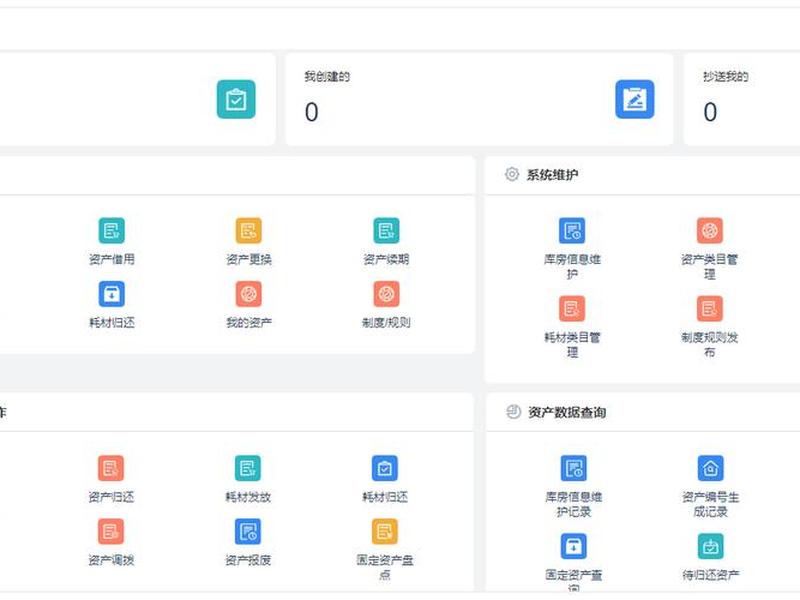800x600 pixels.
Task: Click the 我创建的 card title
Action: [327, 77]
